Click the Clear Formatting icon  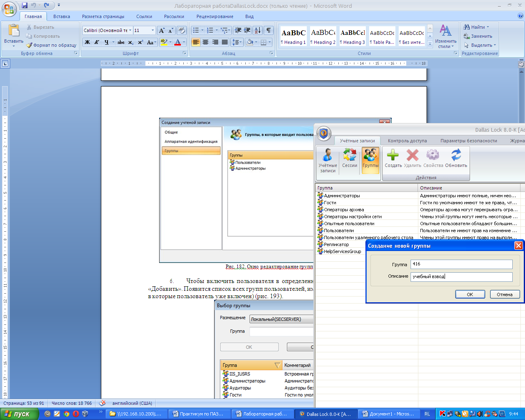click(x=182, y=30)
